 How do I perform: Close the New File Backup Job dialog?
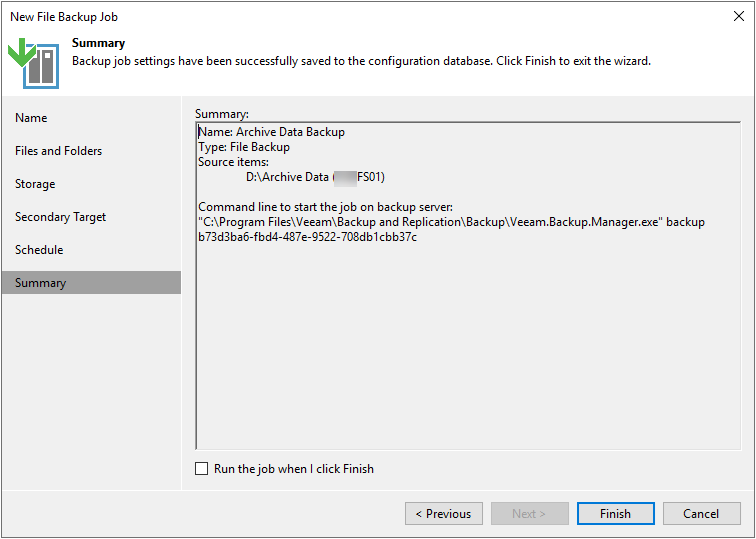(737, 16)
